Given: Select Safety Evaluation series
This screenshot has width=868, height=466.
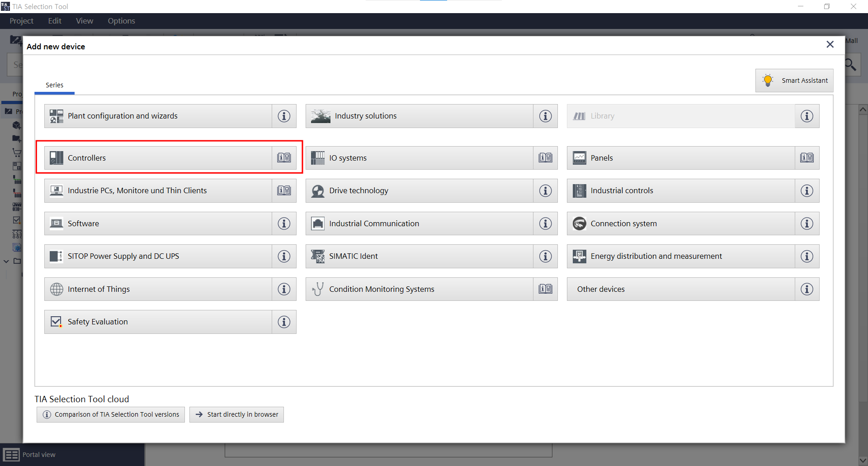Looking at the screenshot, I should click(158, 322).
